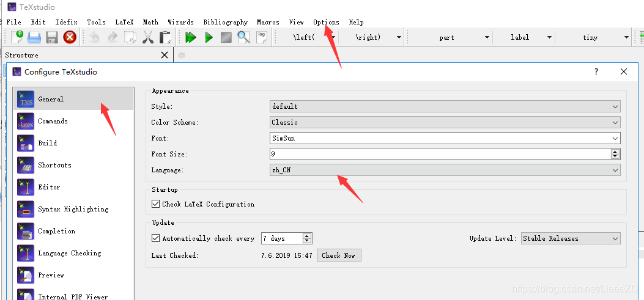This screenshot has height=300, width=644.
Task: Toggle Check LaTeX Configuration checkbox
Action: pyautogui.click(x=156, y=204)
